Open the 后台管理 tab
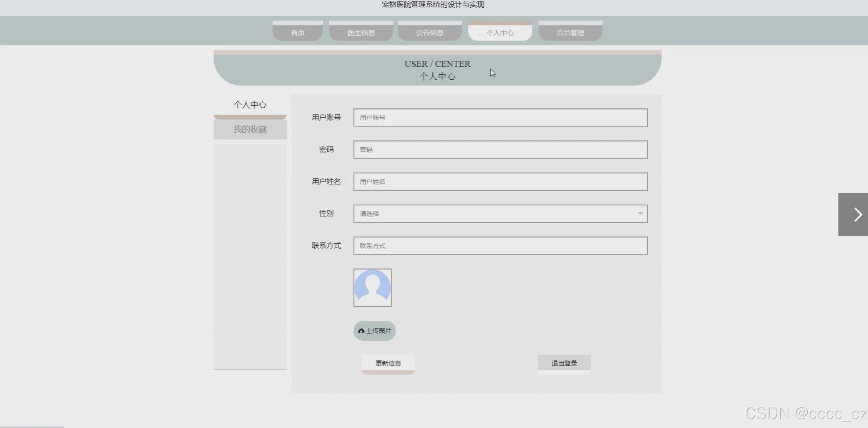The height and width of the screenshot is (428, 868). point(570,33)
